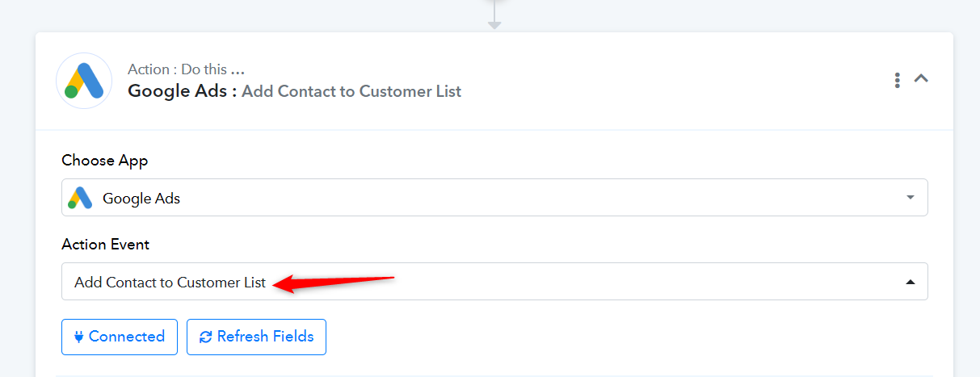The height and width of the screenshot is (377, 980).
Task: Click the refresh icon on Refresh Fields
Action: click(206, 337)
